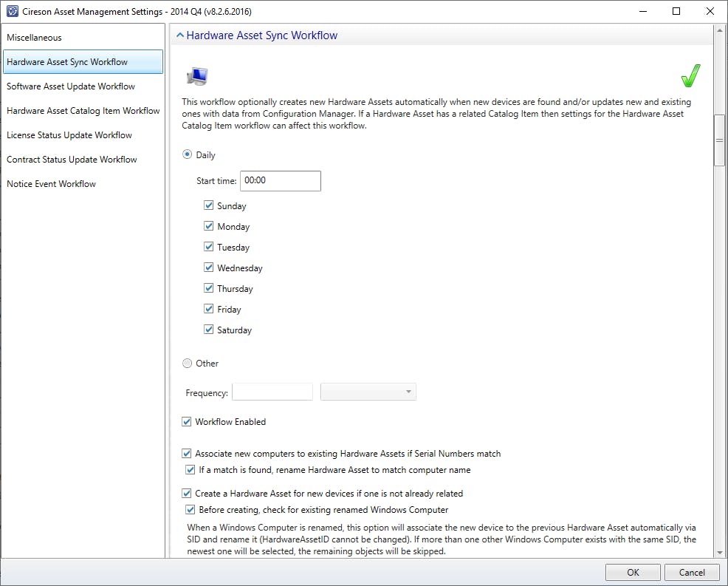728x586 pixels.
Task: Open Contract Status Update Workflow
Action: 83,160
